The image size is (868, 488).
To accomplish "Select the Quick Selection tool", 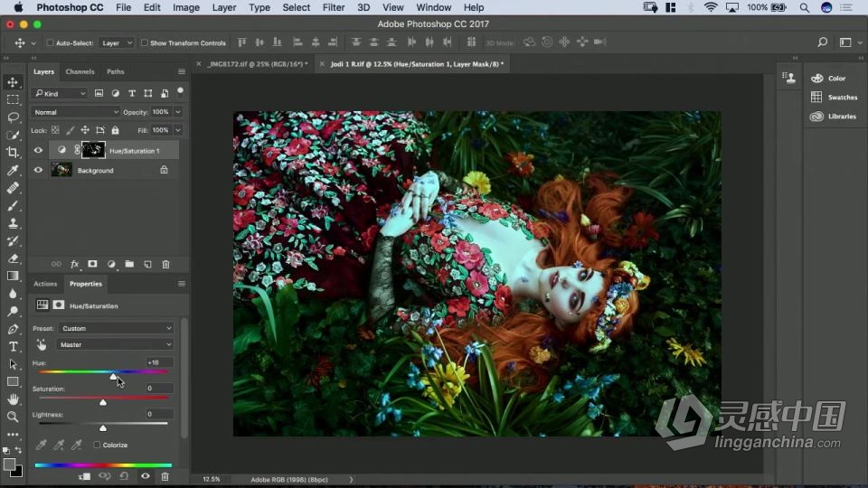I will (13, 135).
